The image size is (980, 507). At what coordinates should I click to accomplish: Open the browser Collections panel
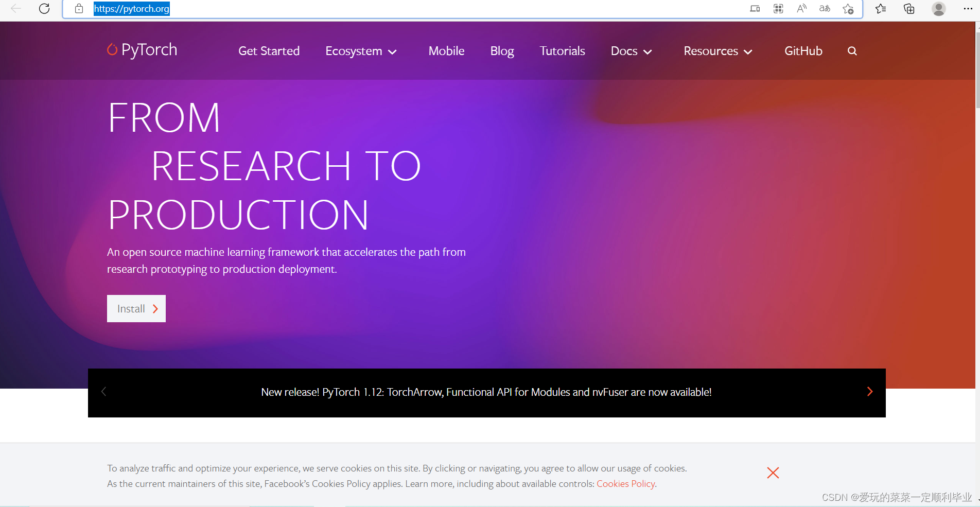click(908, 9)
